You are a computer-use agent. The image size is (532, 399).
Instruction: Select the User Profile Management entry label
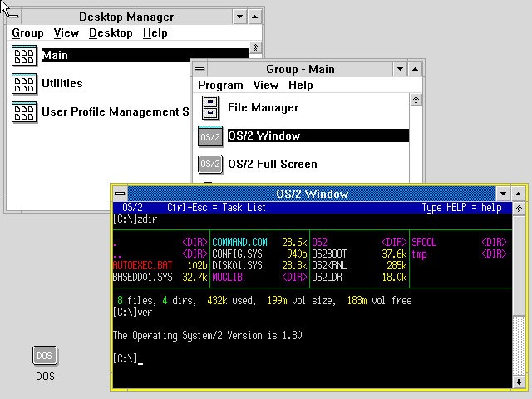[x=116, y=111]
